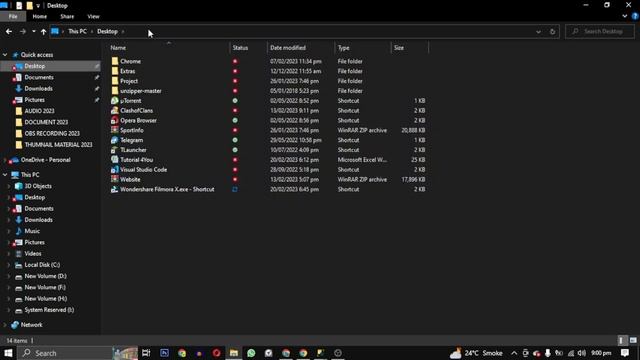Image resolution: width=640 pixels, height=360 pixels.
Task: Click the forward navigation arrow
Action: (x=23, y=31)
